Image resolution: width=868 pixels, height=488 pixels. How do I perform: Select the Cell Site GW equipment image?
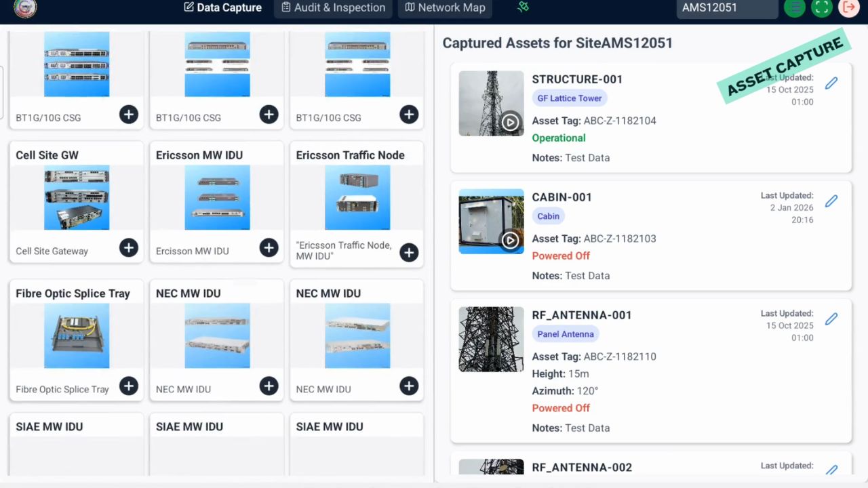pos(77,198)
